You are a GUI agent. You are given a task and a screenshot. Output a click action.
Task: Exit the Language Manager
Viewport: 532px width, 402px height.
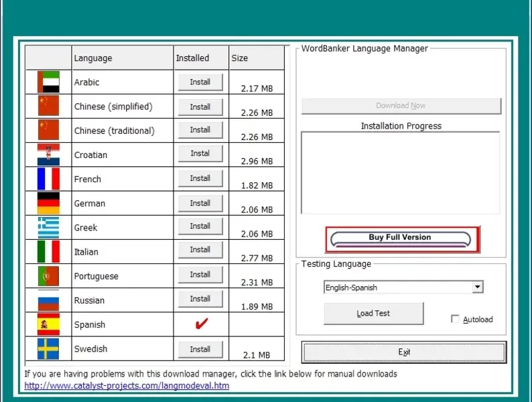tap(404, 352)
